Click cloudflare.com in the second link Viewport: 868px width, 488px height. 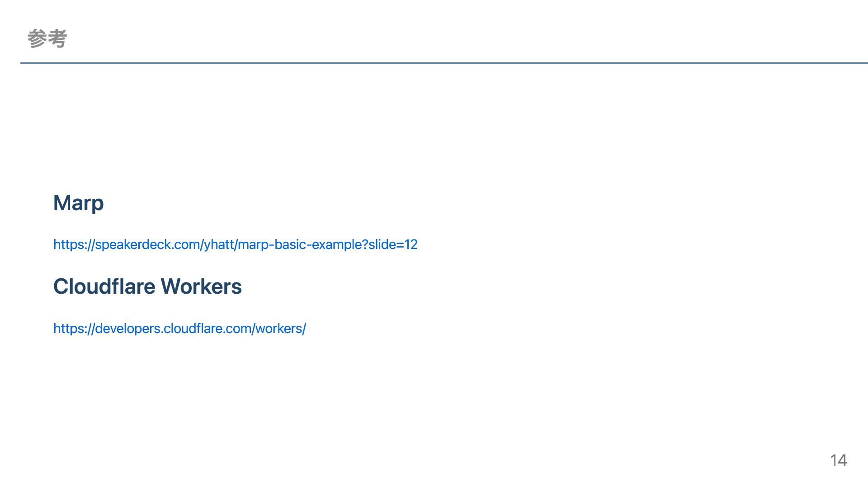coord(207,328)
